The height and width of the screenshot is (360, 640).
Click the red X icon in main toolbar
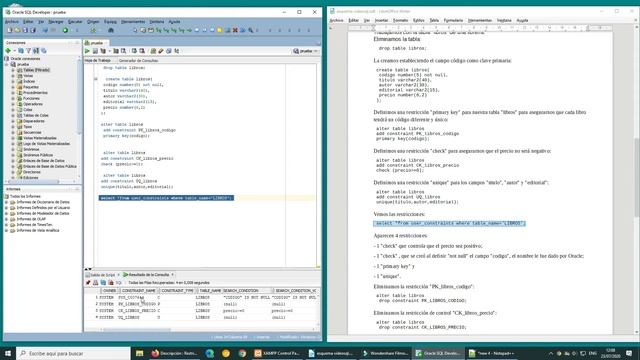point(235,30)
